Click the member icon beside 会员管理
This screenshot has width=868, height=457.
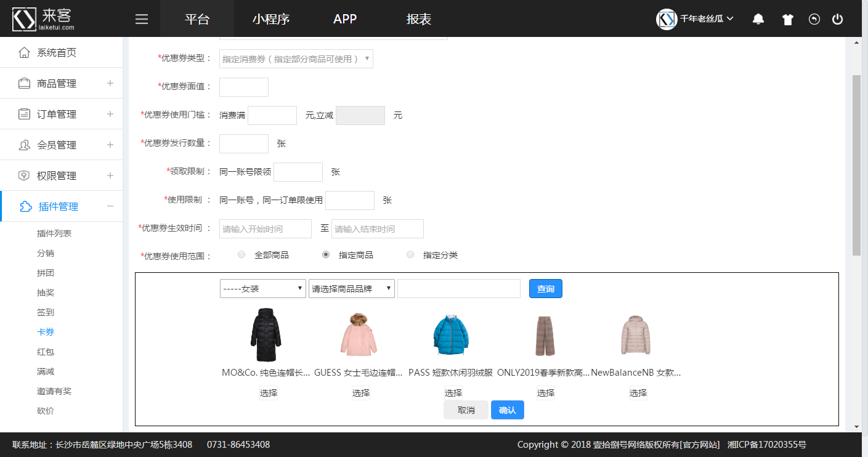coord(24,145)
